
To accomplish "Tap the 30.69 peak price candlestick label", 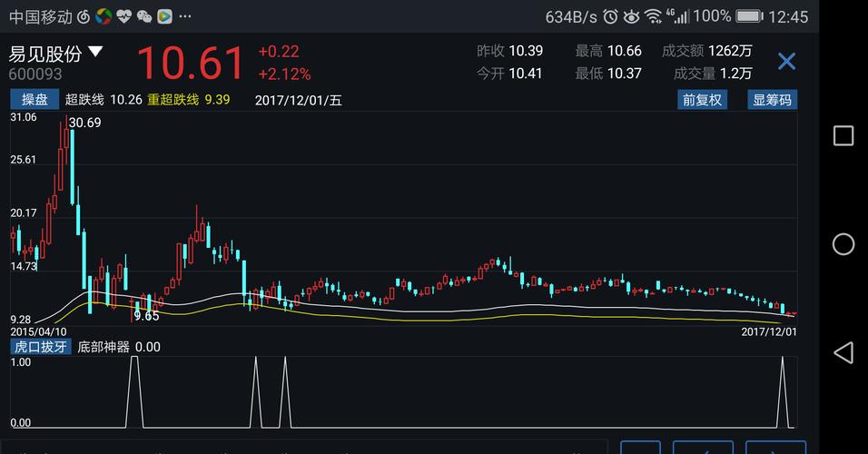I will [84, 123].
